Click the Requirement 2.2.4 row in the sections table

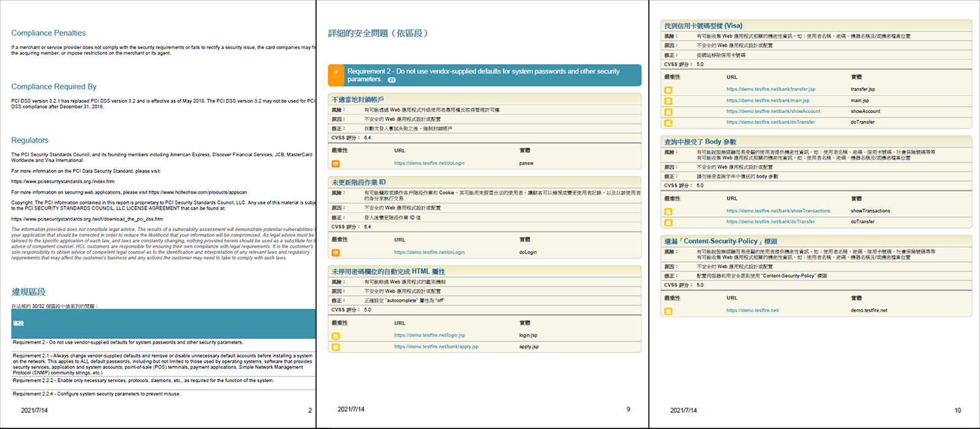[x=164, y=394]
